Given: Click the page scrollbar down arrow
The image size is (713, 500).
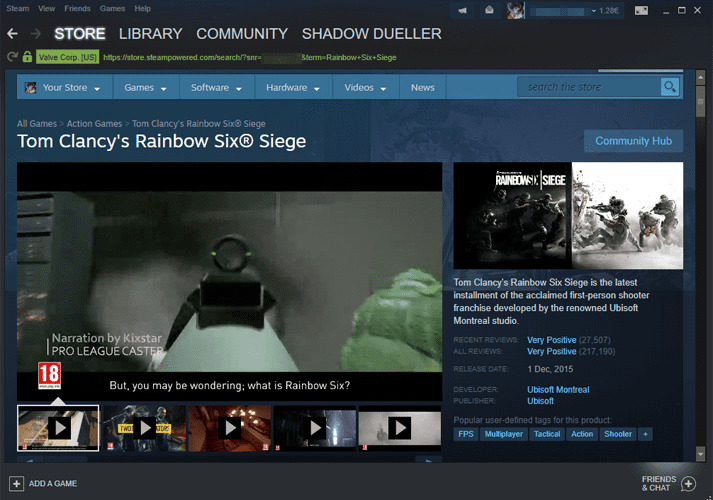Looking at the screenshot, I should 700,454.
